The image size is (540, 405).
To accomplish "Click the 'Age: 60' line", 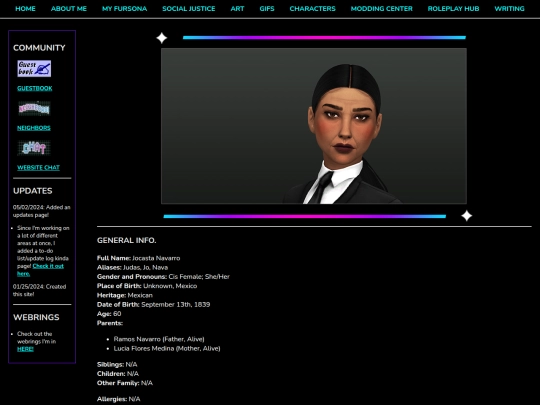I will (109, 314).
